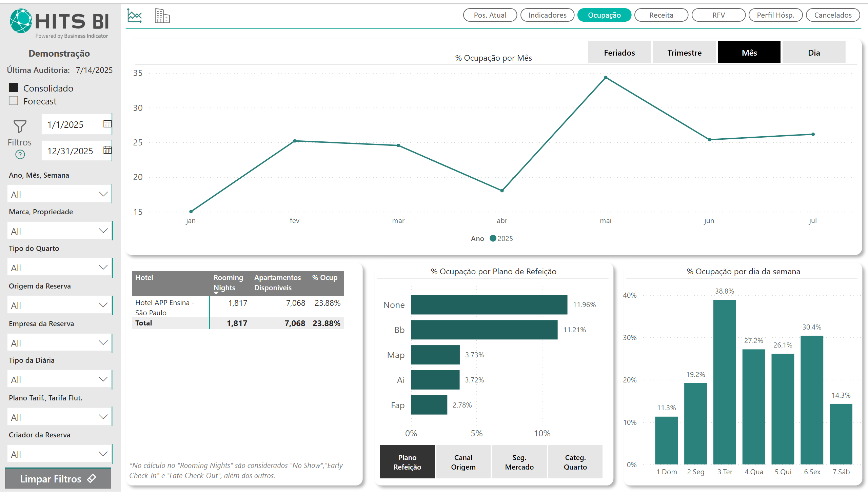Click the 3.Ter weekday bar
The width and height of the screenshot is (868, 495).
pyautogui.click(x=725, y=381)
